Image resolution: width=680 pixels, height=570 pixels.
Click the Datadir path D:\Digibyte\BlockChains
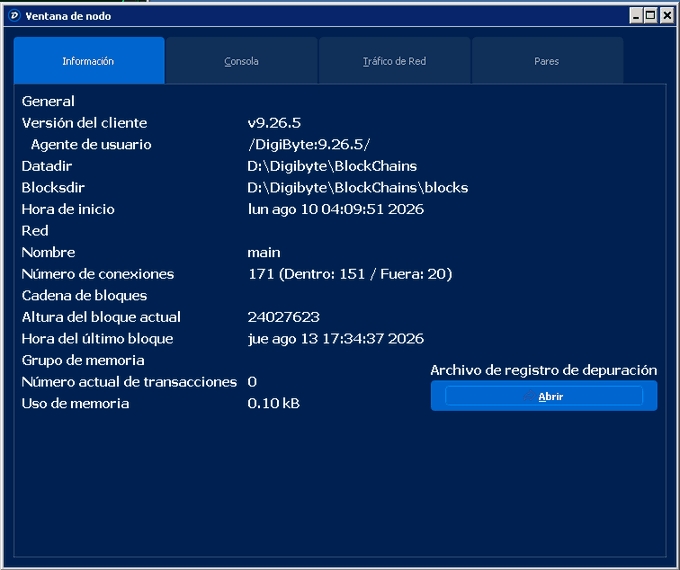tap(332, 166)
